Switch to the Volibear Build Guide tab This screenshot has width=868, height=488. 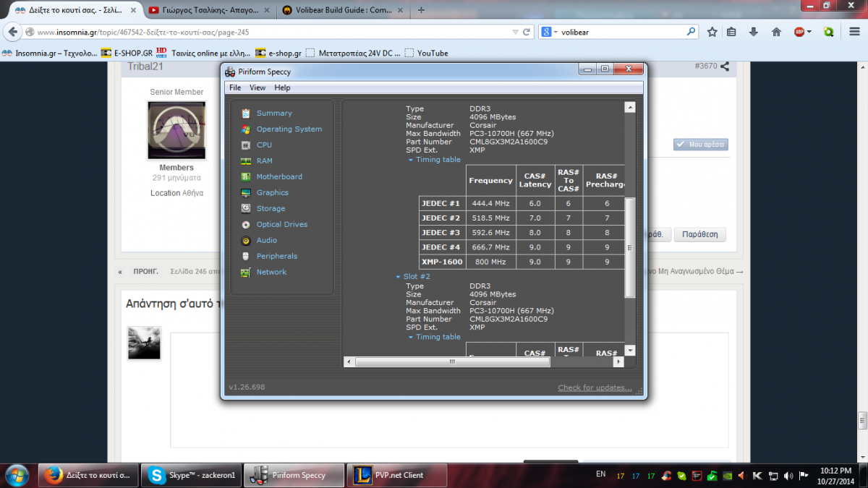click(x=344, y=10)
